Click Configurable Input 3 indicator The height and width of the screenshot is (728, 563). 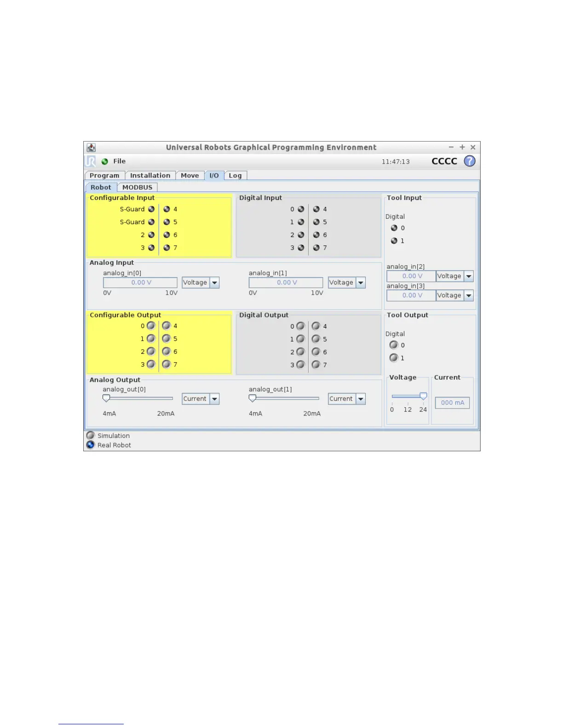pyautogui.click(x=151, y=248)
